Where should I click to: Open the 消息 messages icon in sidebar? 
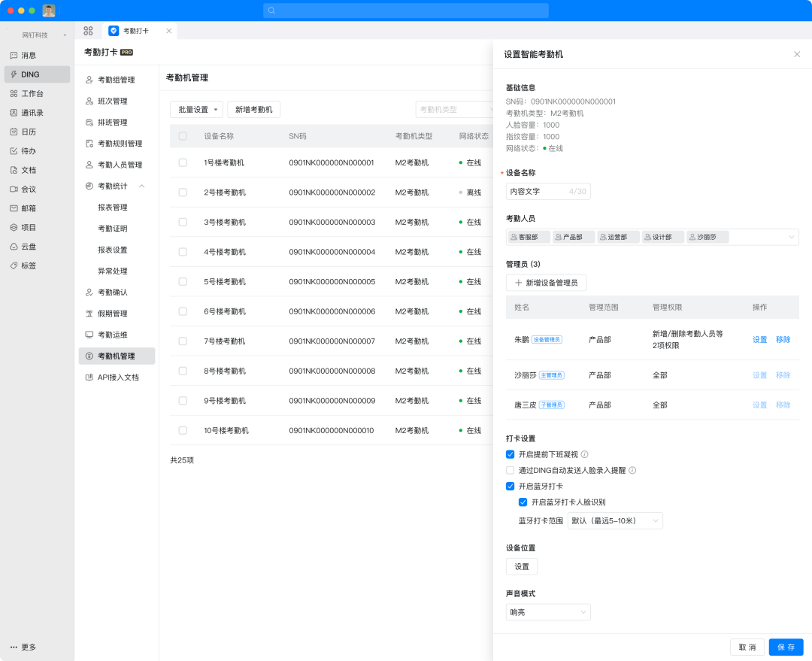coord(14,55)
